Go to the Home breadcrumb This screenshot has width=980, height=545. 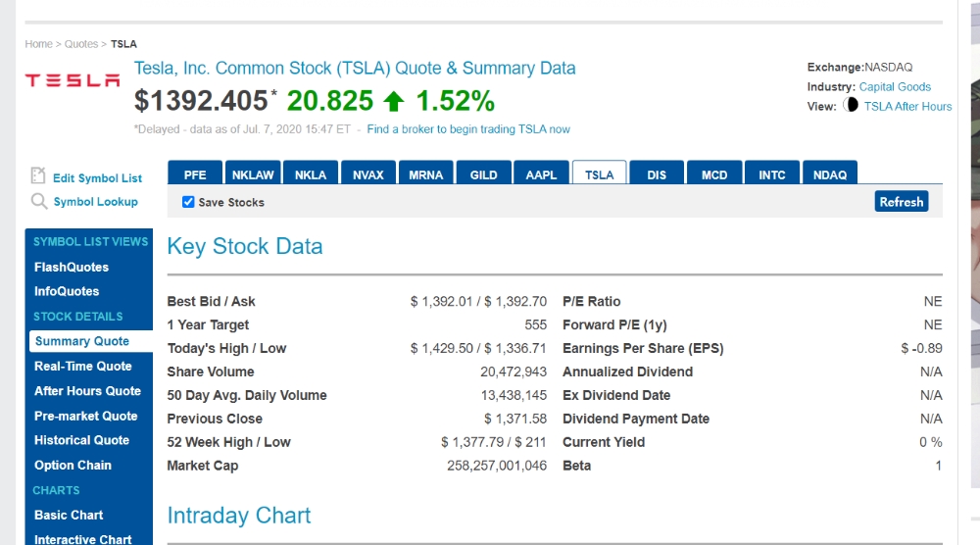coord(39,44)
